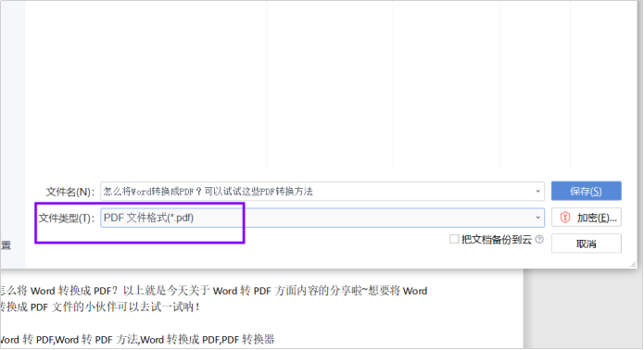
Task: Click the 文件名(N): label
Action: tap(70, 192)
